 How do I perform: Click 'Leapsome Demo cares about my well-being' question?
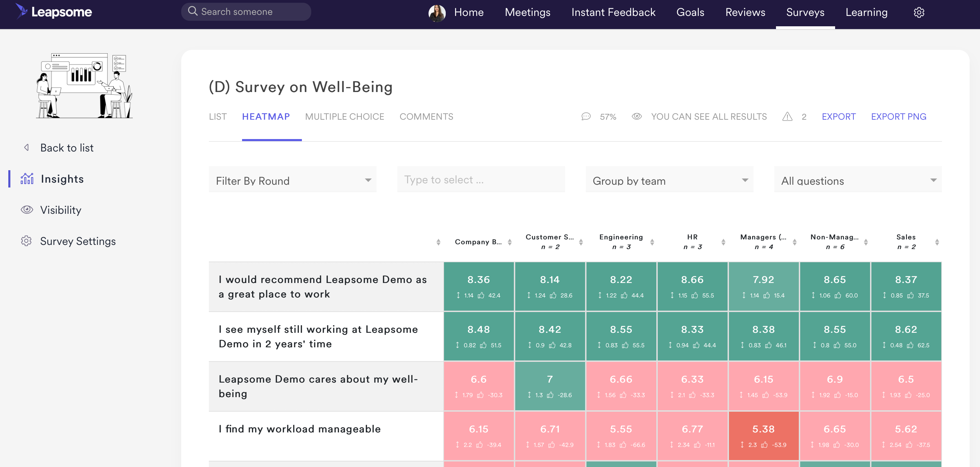[318, 386]
